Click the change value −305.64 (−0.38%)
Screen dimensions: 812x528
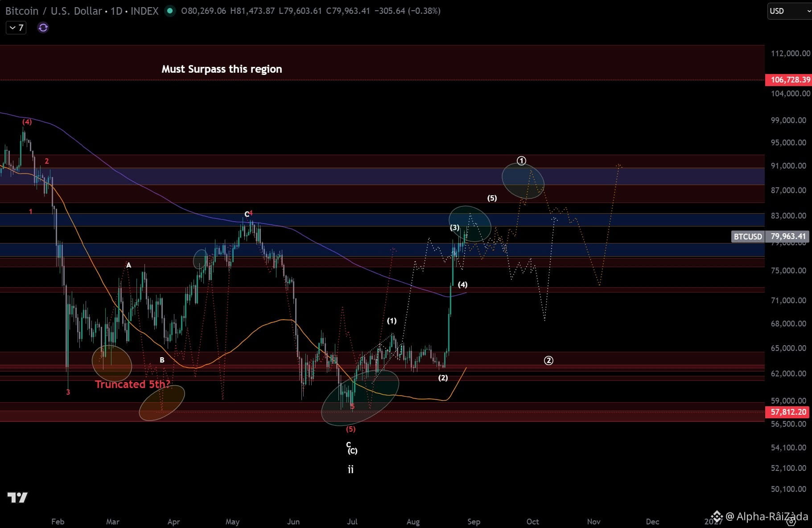(x=408, y=11)
